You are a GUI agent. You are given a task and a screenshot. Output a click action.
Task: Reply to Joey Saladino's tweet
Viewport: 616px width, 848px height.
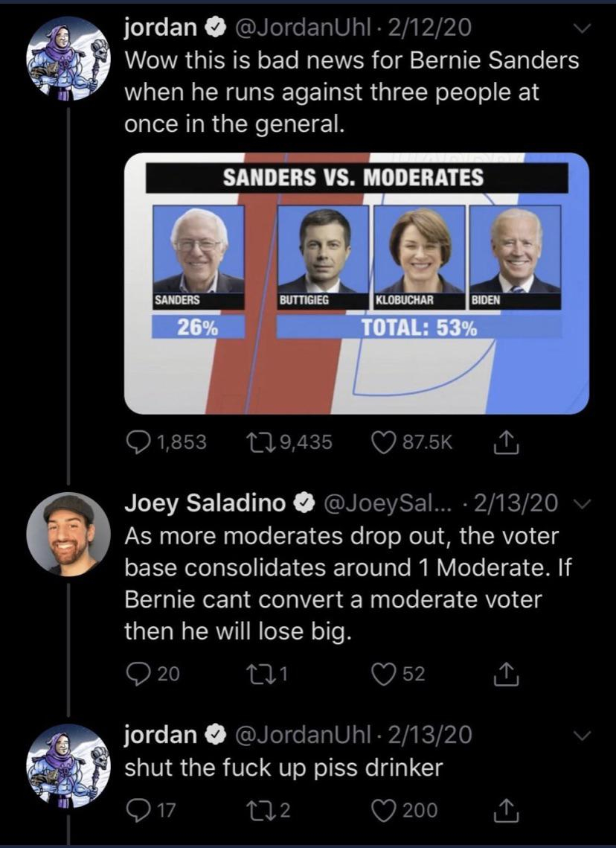click(x=138, y=673)
